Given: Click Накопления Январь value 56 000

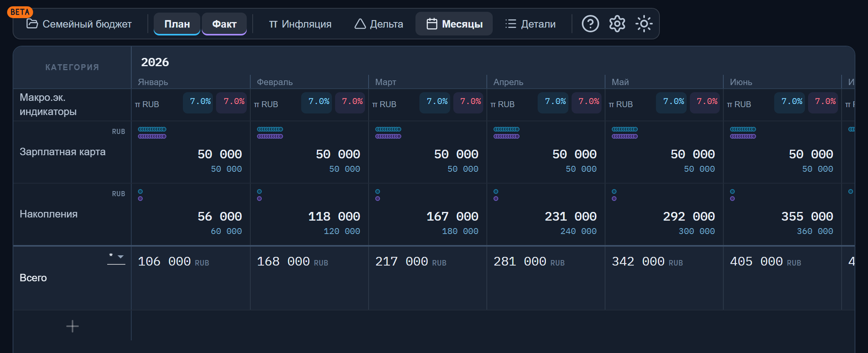Looking at the screenshot, I should [220, 216].
